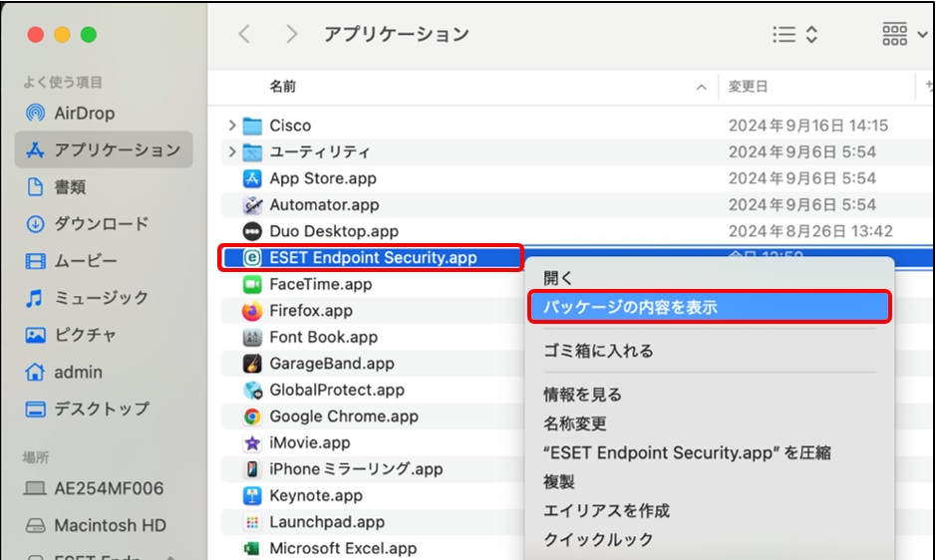Select the アプリケーション sidebar label
The image size is (936, 560).
click(117, 149)
